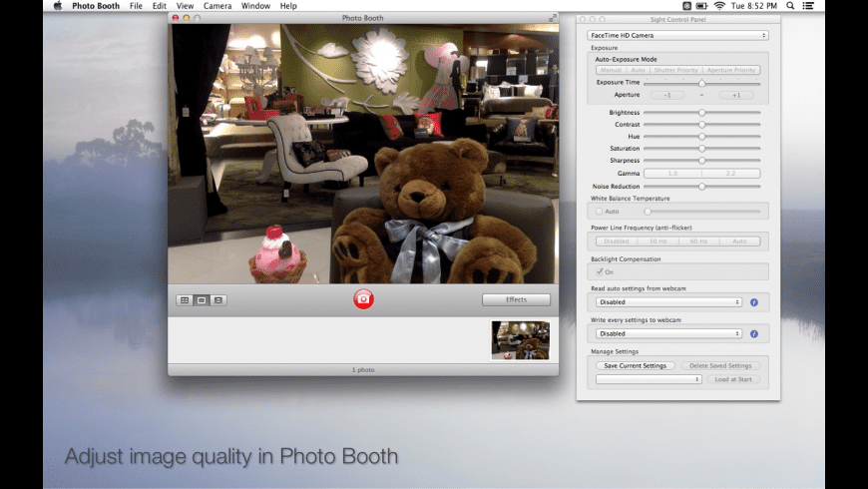This screenshot has height=489, width=868.
Task: Toggle the Backlight Compensation On checkbox
Action: point(600,271)
